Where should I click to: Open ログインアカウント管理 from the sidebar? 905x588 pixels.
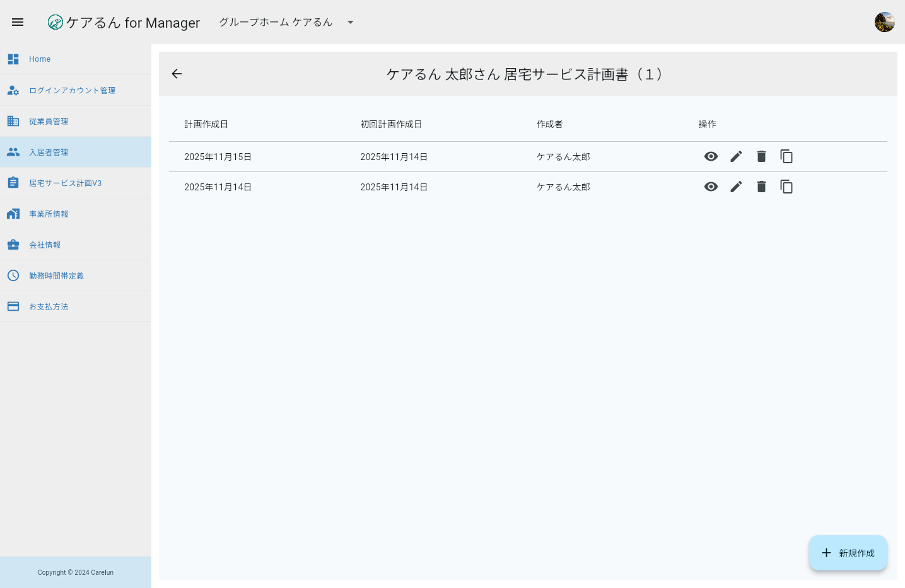click(72, 90)
